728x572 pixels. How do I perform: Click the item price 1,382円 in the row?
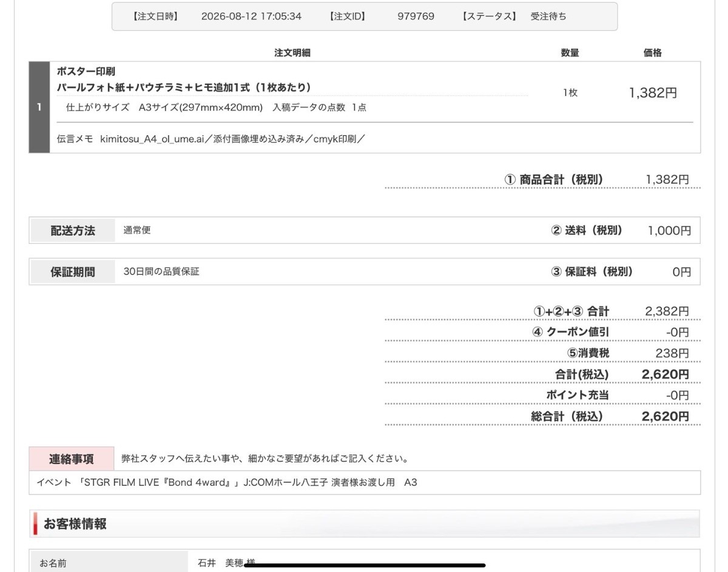653,93
